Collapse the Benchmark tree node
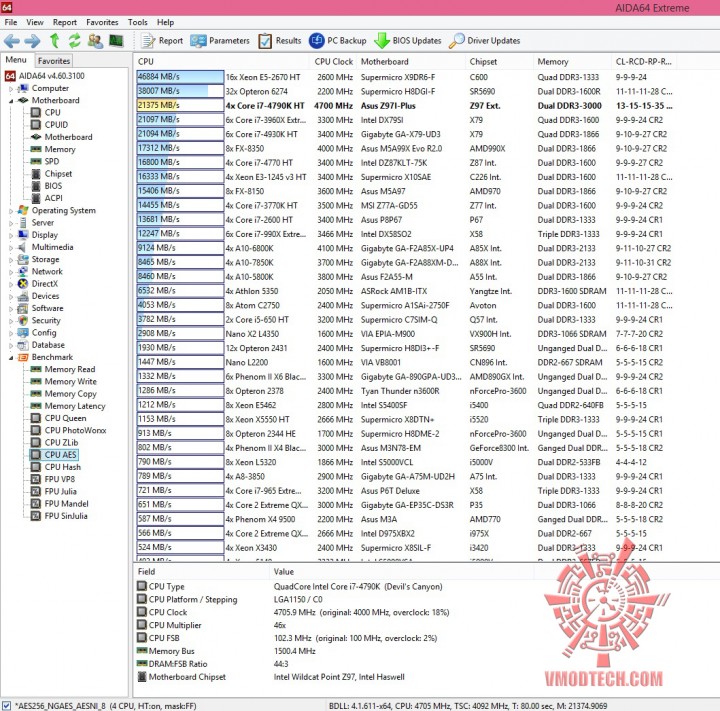The width and height of the screenshot is (720, 711). [11, 357]
